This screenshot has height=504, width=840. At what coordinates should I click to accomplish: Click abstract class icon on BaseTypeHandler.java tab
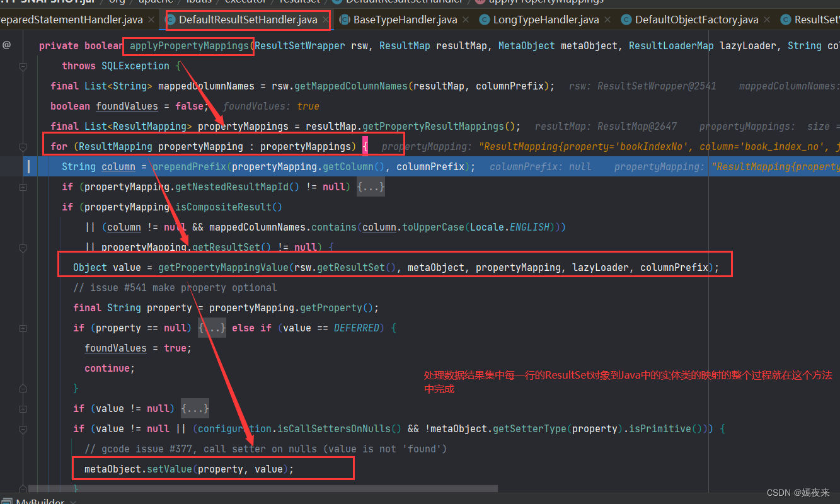coord(345,20)
